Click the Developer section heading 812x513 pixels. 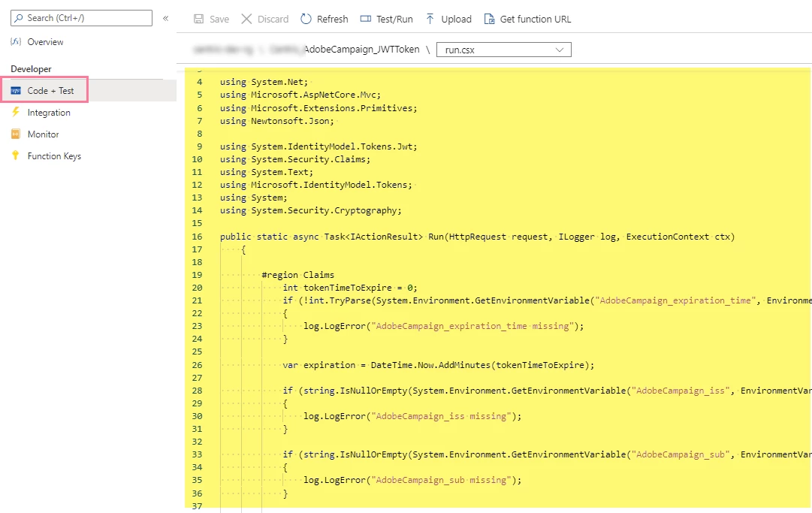click(x=31, y=69)
